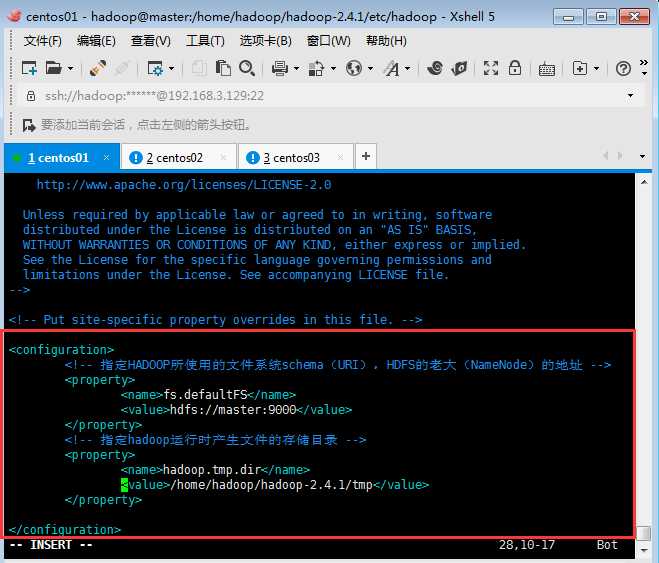Click the Paste clipboard icon
659x563 pixels.
[x=223, y=68]
